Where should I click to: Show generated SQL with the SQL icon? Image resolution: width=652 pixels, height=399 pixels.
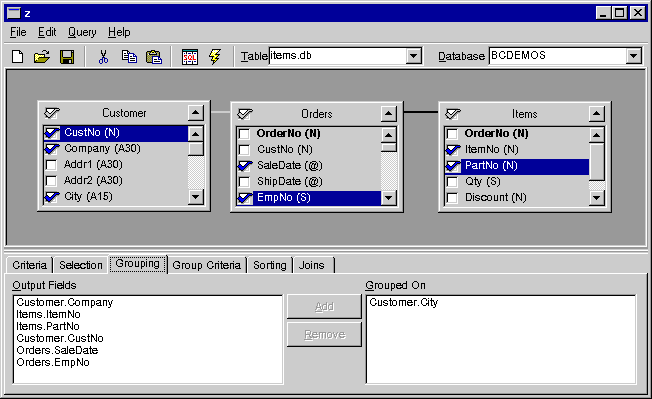[190, 57]
